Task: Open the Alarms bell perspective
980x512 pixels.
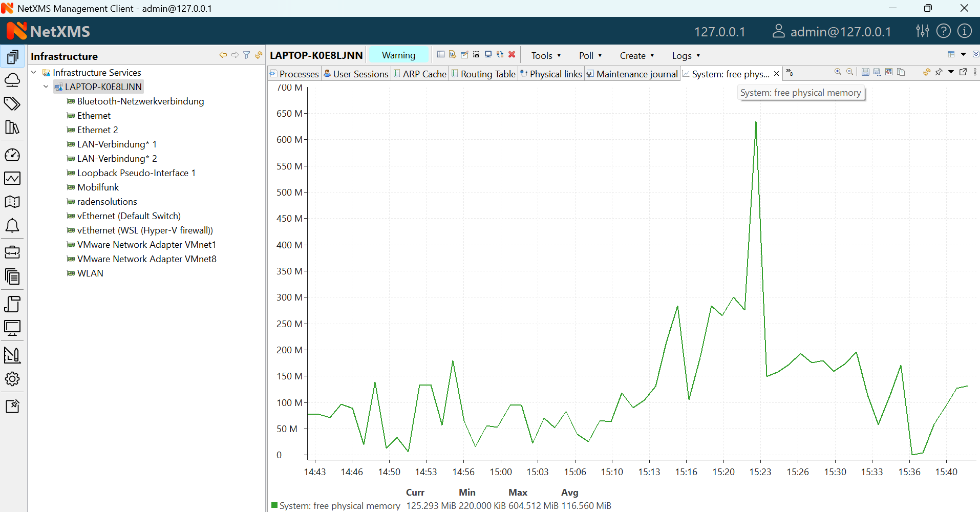Action: tap(12, 226)
